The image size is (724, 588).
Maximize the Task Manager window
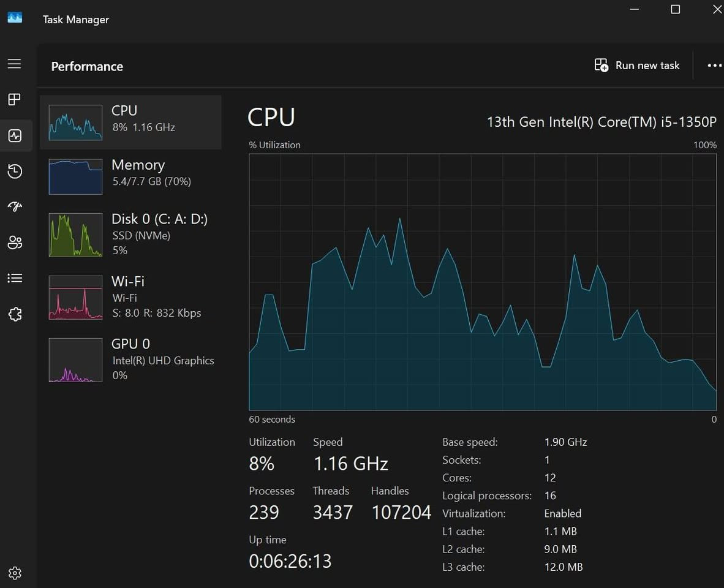coord(675,9)
